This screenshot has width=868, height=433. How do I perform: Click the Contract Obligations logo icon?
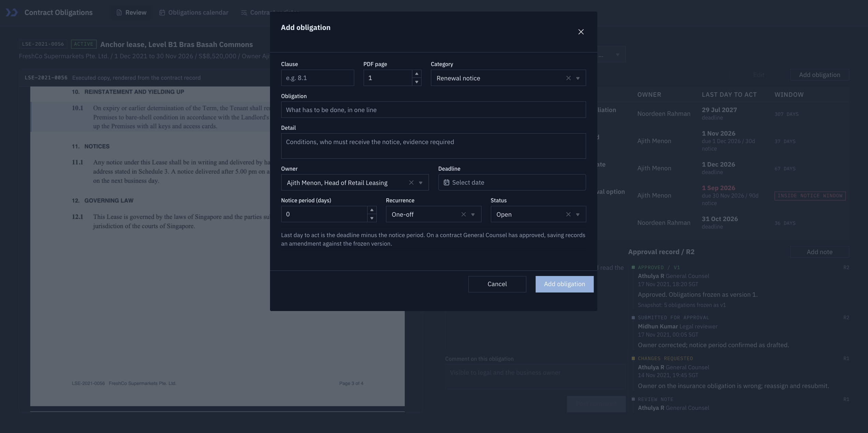click(12, 13)
